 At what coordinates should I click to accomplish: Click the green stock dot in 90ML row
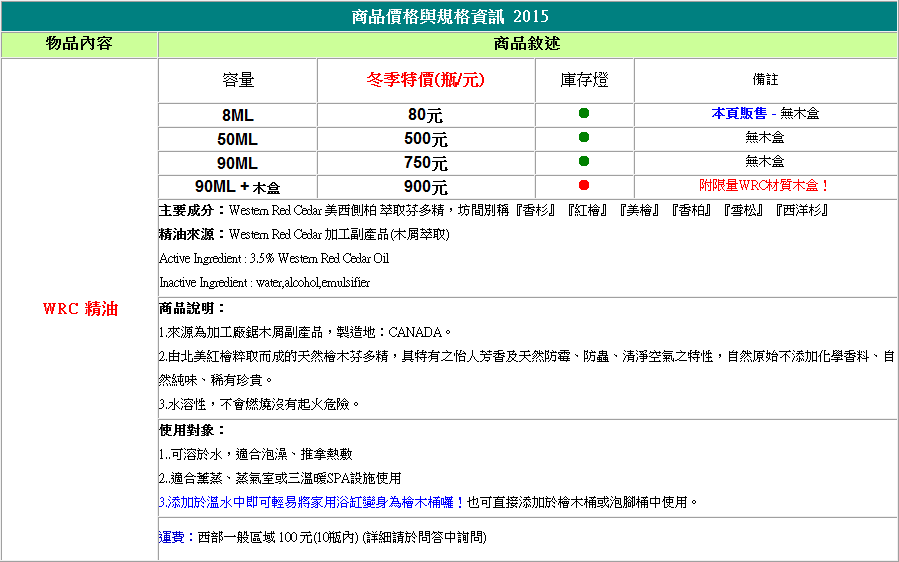point(584,161)
